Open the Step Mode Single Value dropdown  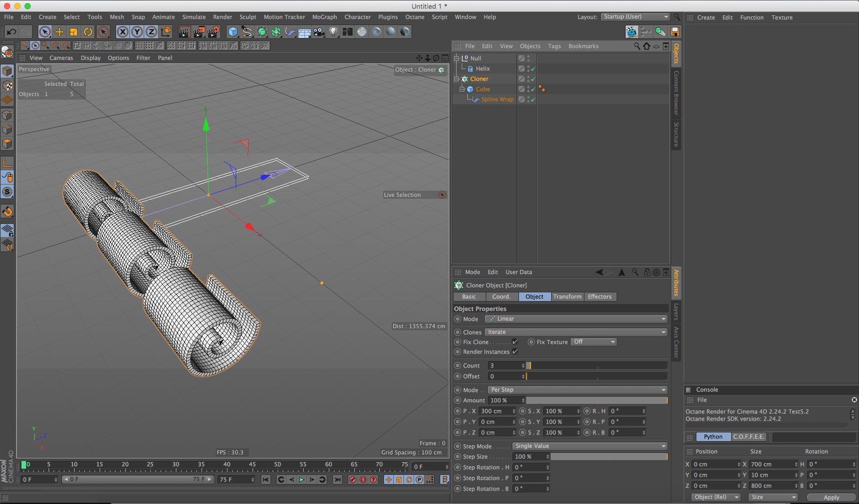pyautogui.click(x=590, y=446)
